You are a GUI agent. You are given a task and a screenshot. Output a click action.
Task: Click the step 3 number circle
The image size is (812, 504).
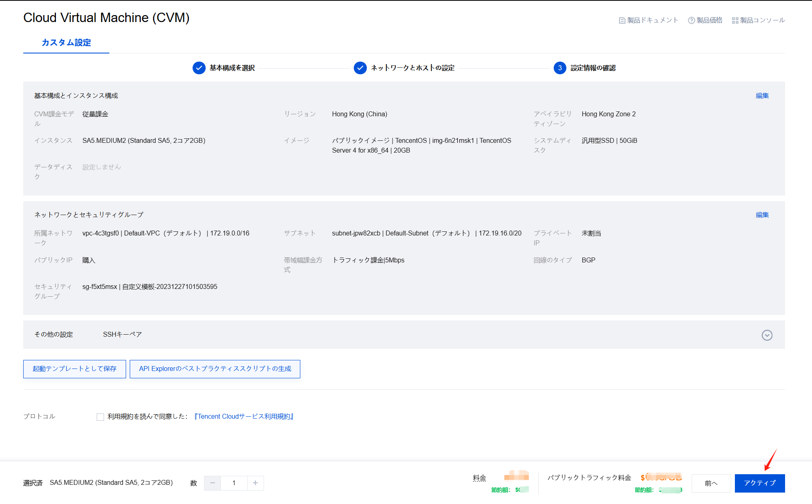click(x=560, y=68)
